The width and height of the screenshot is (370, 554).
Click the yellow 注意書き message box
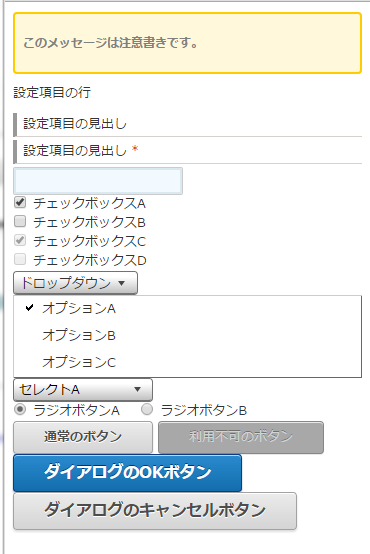(187, 43)
